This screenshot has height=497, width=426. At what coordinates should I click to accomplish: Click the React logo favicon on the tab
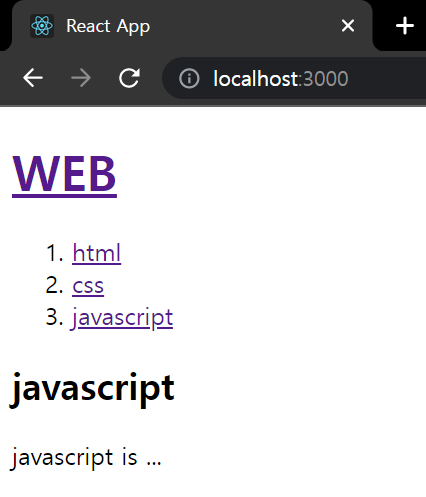[x=42, y=26]
